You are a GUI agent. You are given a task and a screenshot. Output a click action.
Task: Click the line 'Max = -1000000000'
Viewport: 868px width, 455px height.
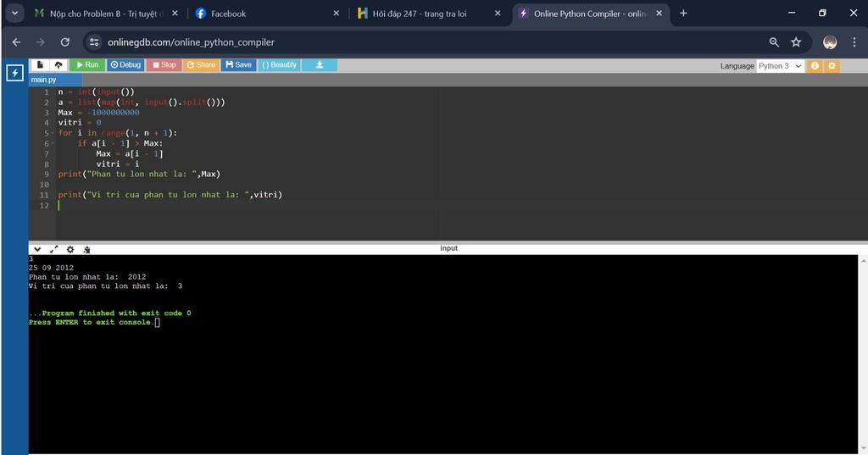(98, 113)
